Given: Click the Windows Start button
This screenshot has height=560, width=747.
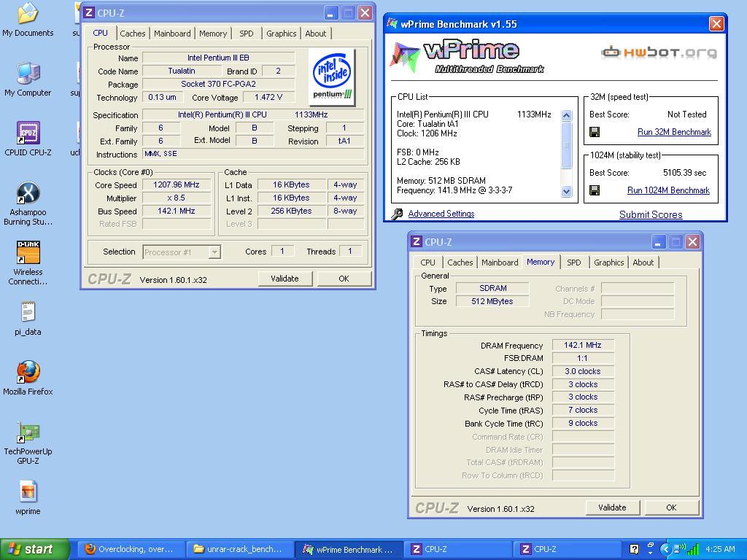Looking at the screenshot, I should coord(35,549).
